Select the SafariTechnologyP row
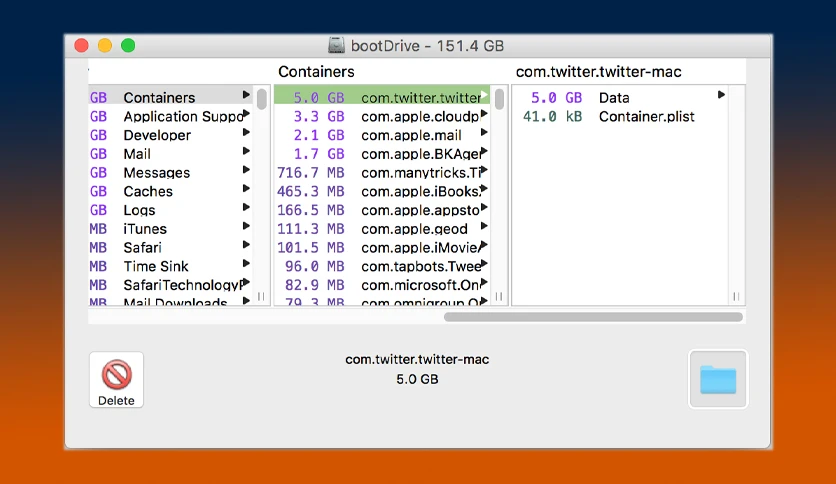 pyautogui.click(x=171, y=285)
